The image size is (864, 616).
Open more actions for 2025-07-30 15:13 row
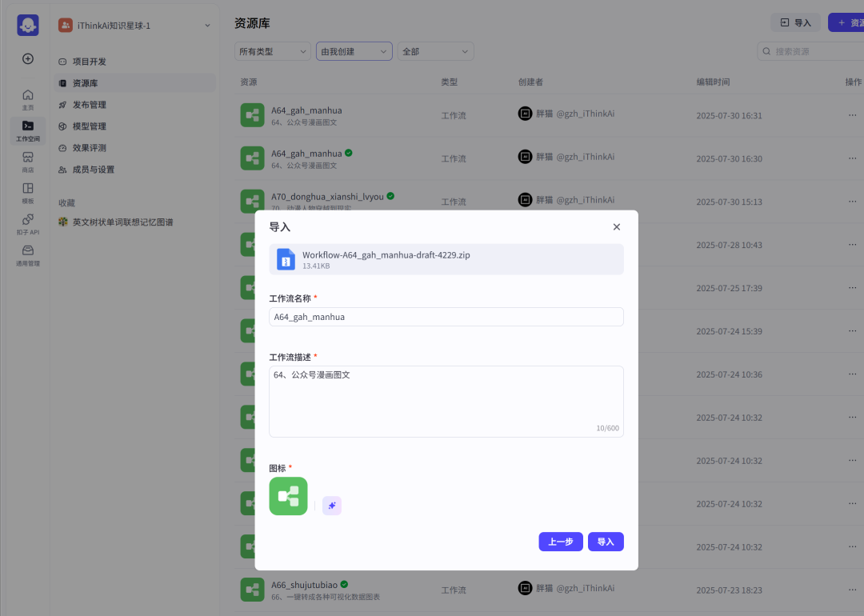point(853,201)
